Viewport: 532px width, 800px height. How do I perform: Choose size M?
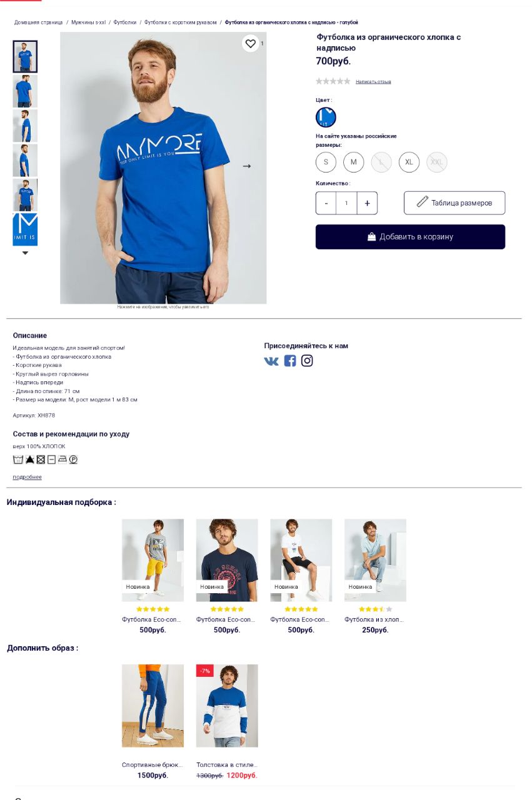pyautogui.click(x=353, y=162)
